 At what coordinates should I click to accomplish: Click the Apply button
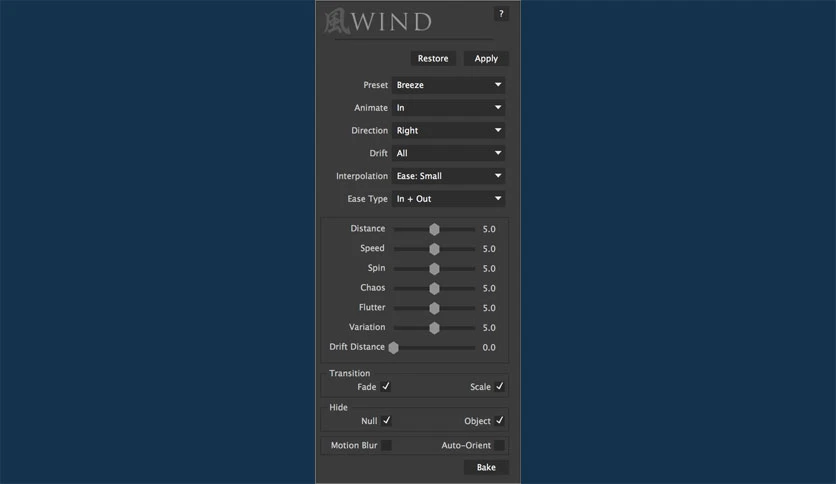click(x=486, y=59)
